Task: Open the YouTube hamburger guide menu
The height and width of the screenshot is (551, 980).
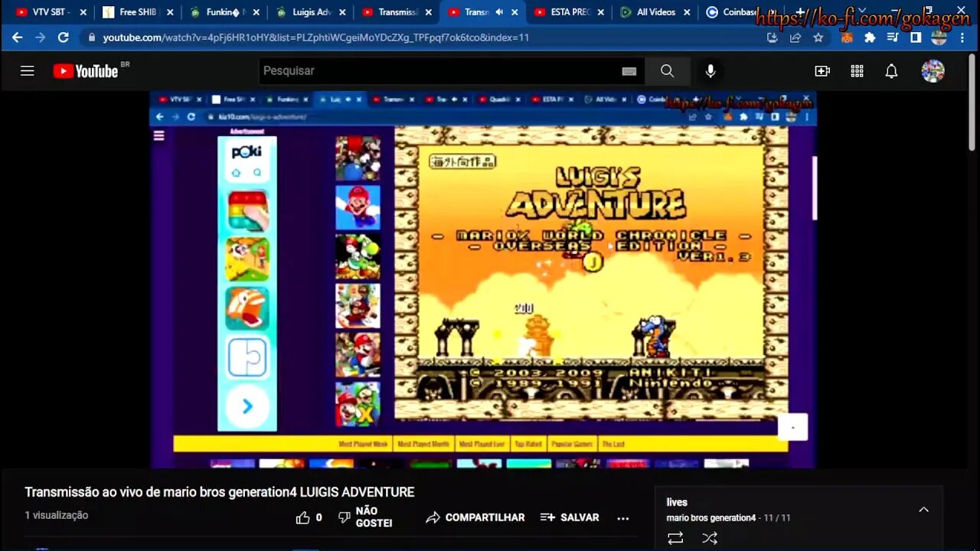Action: tap(28, 71)
